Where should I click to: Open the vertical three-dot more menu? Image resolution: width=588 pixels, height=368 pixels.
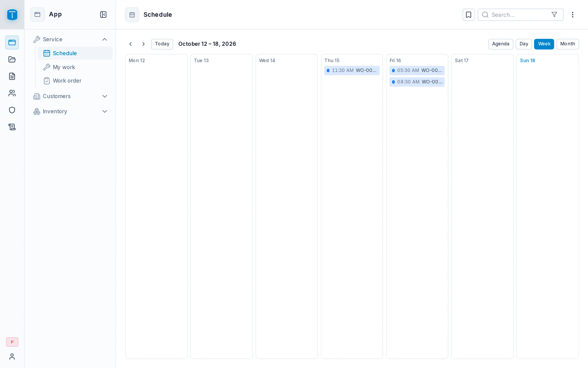[x=572, y=15]
